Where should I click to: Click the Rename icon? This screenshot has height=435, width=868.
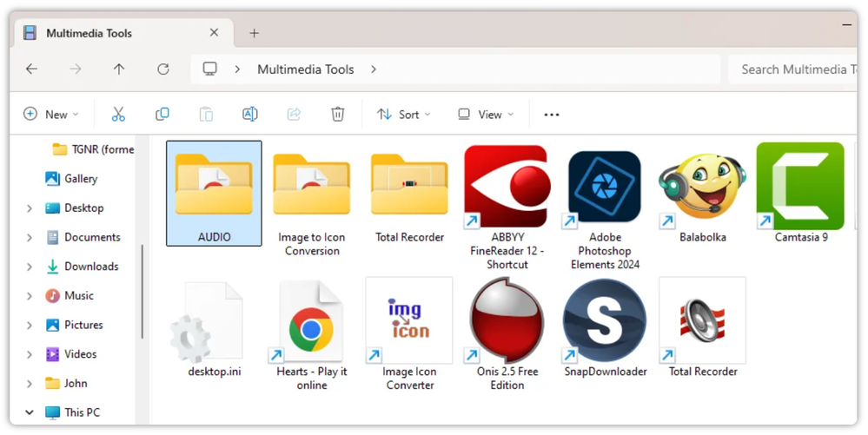click(250, 115)
